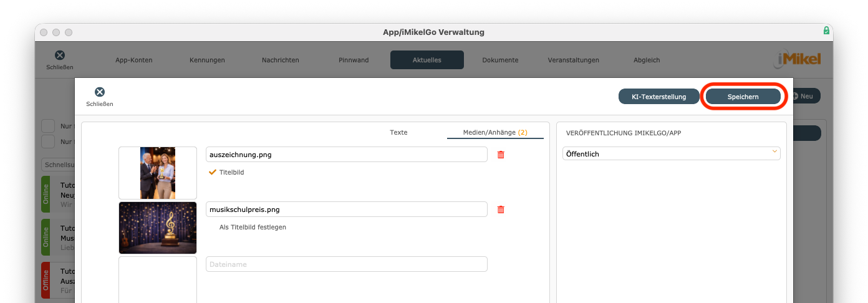Click the green lock icon in title bar

(826, 31)
